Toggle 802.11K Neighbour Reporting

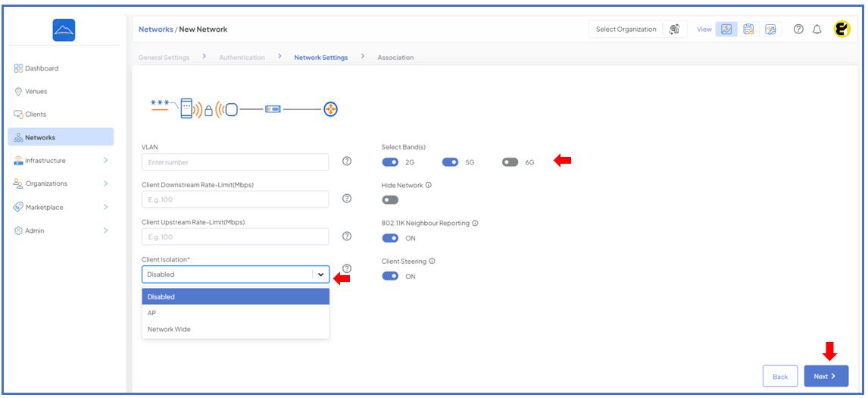coord(390,238)
